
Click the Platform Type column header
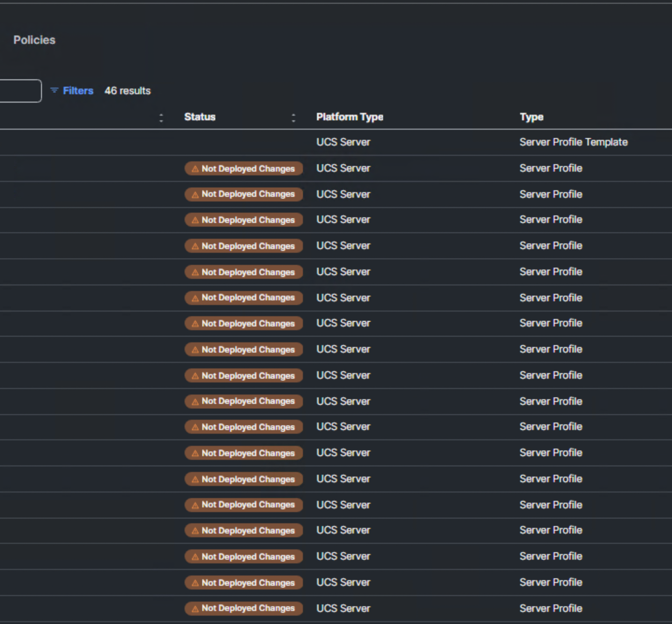point(350,117)
